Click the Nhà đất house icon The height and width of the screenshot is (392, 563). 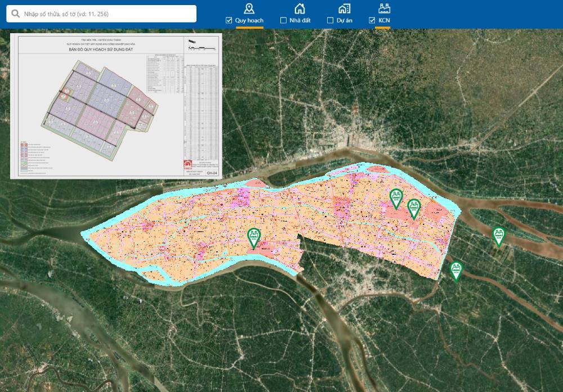click(300, 8)
